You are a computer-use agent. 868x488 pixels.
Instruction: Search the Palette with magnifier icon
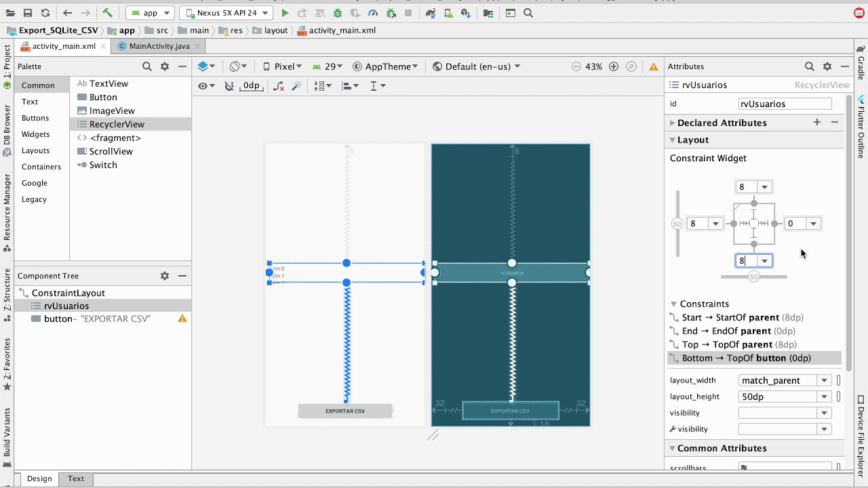tap(146, 66)
